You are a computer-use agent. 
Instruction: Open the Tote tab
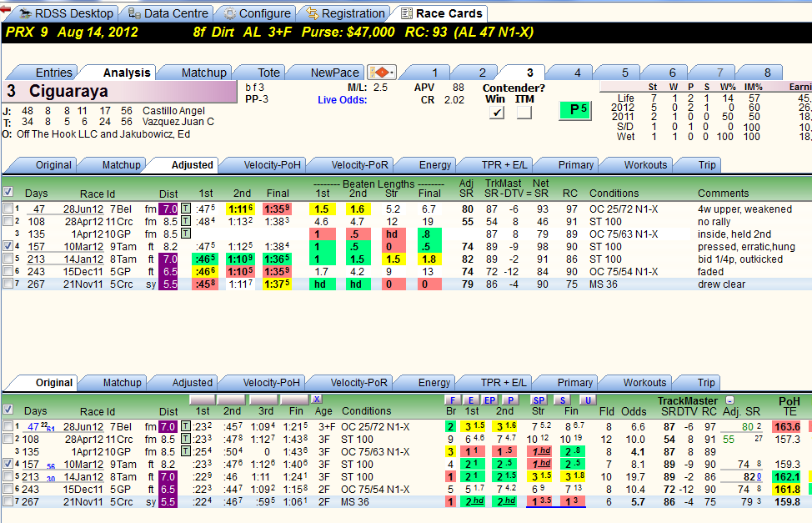point(268,73)
